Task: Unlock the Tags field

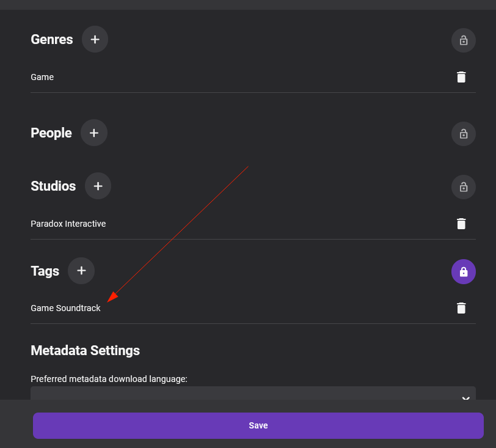Action: [x=463, y=272]
